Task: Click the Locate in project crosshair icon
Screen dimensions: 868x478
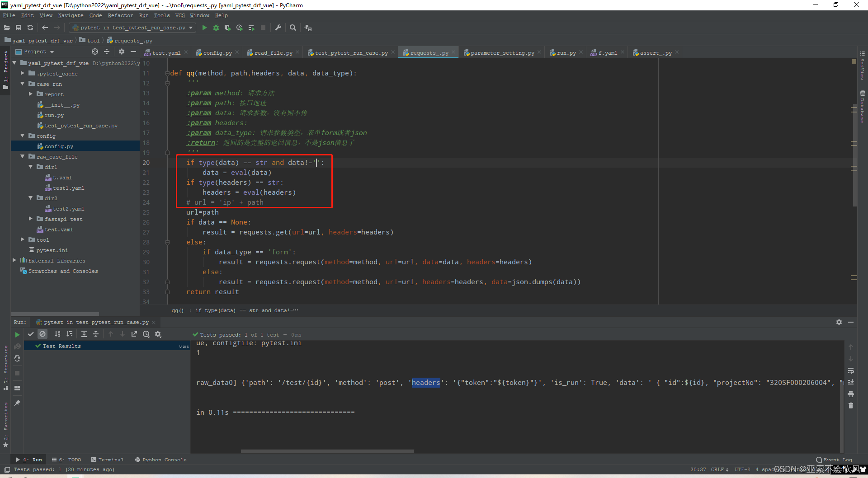Action: click(95, 52)
